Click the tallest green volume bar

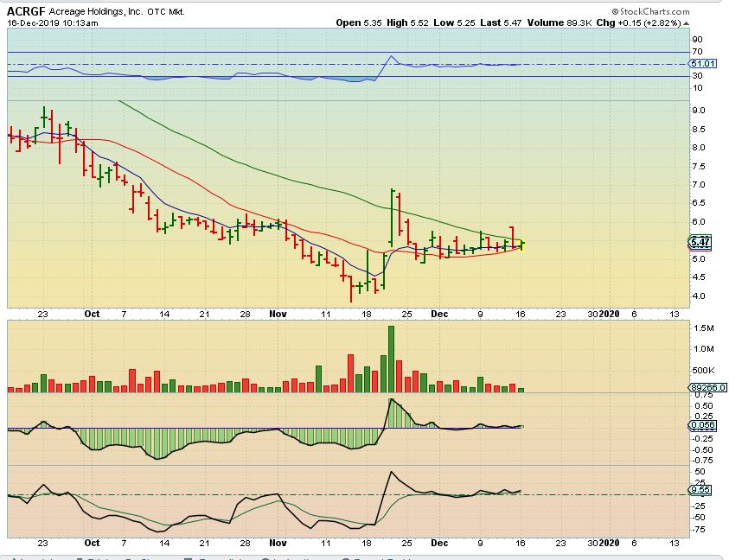click(x=391, y=360)
